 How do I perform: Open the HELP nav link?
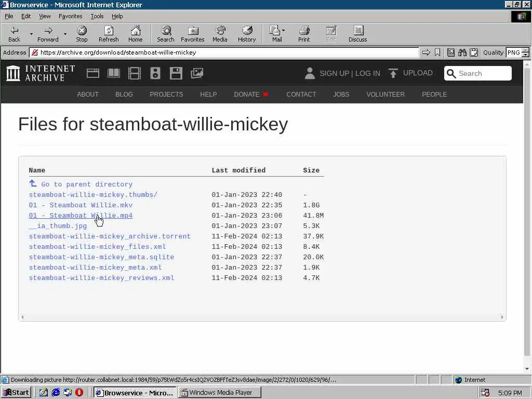click(208, 95)
